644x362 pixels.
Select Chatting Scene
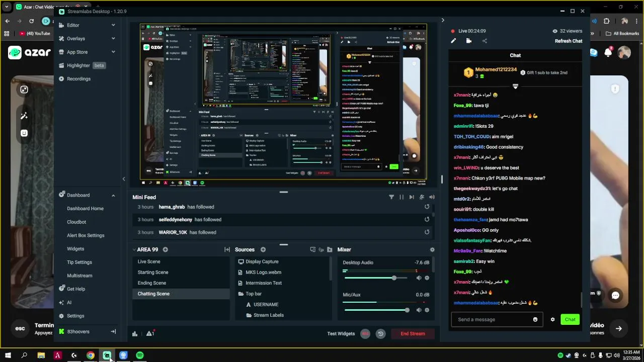[181, 294]
